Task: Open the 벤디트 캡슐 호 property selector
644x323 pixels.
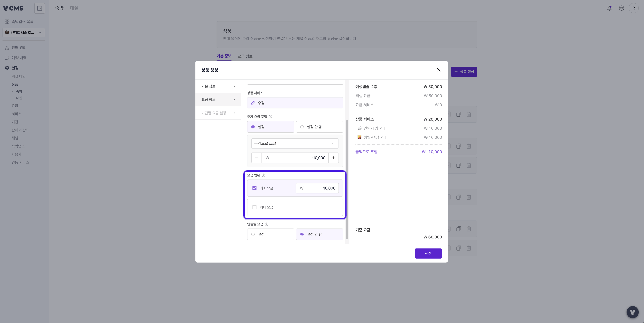Action: pos(24,33)
